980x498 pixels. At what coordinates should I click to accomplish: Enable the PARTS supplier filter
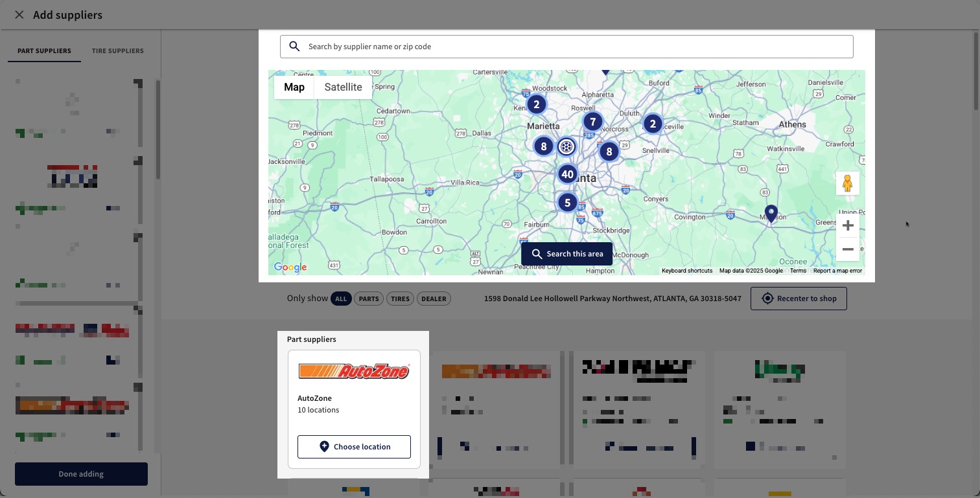369,299
